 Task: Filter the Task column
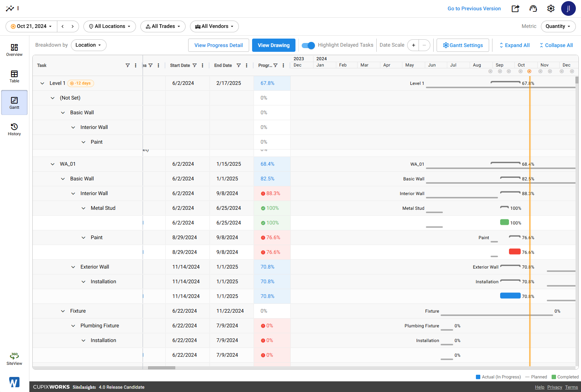tap(128, 65)
